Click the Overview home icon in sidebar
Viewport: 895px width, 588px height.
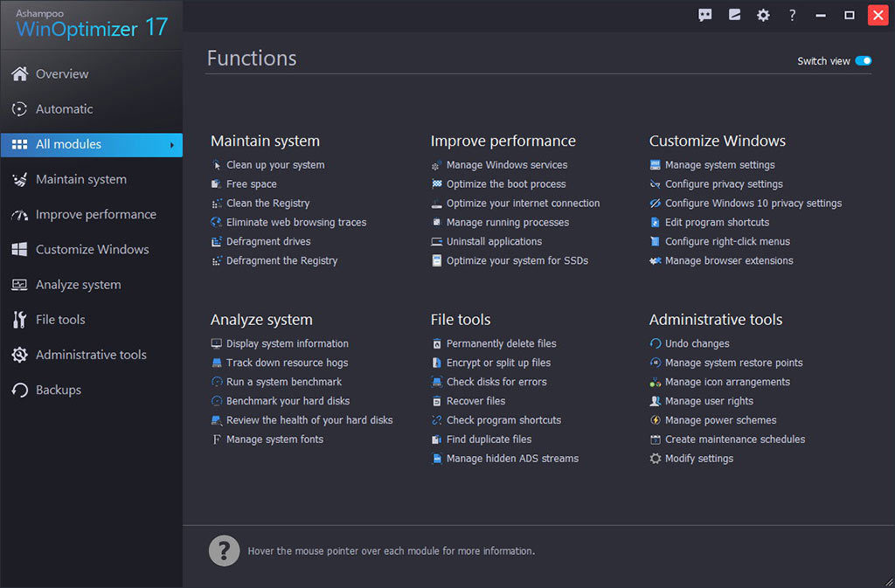coord(19,74)
